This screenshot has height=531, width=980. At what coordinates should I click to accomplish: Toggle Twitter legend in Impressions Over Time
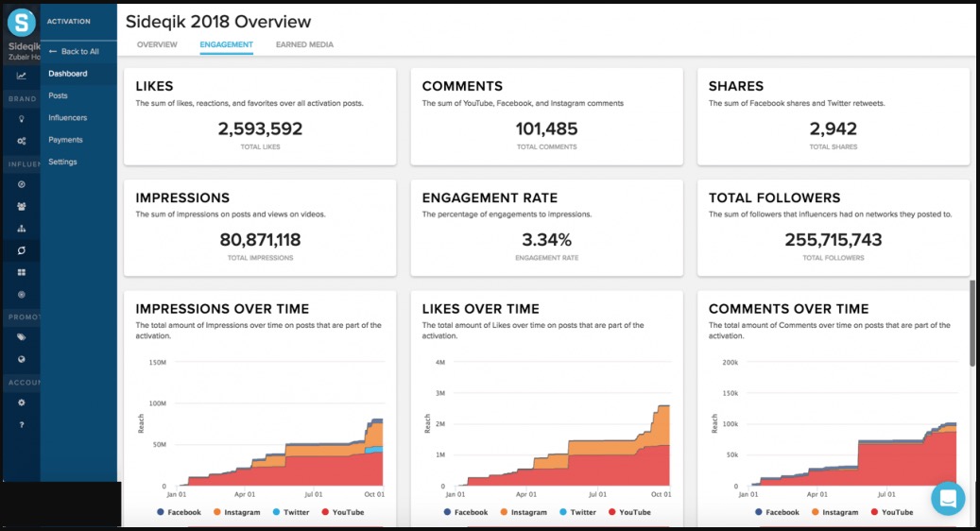pyautogui.click(x=291, y=512)
